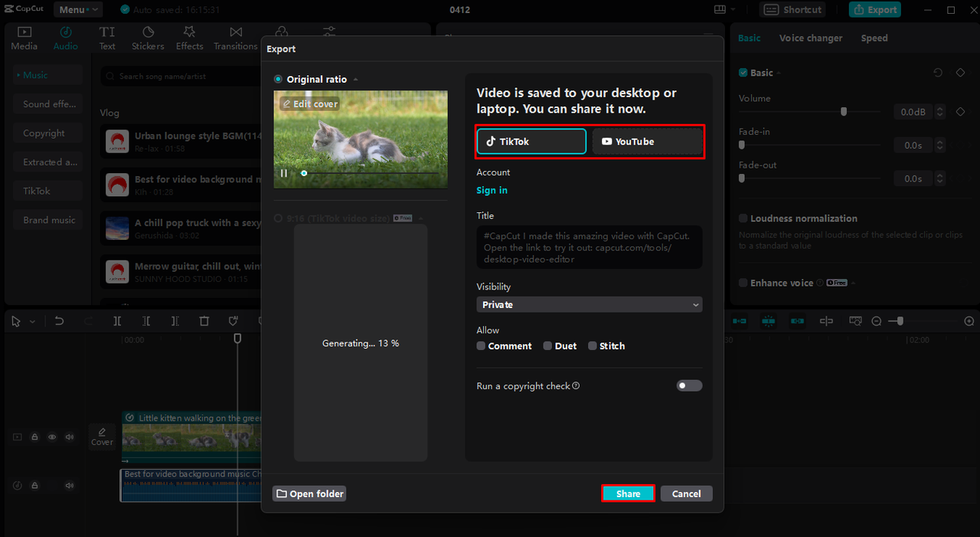Click the Export button in title bar
Screen dimensions: 980x537
pos(875,10)
